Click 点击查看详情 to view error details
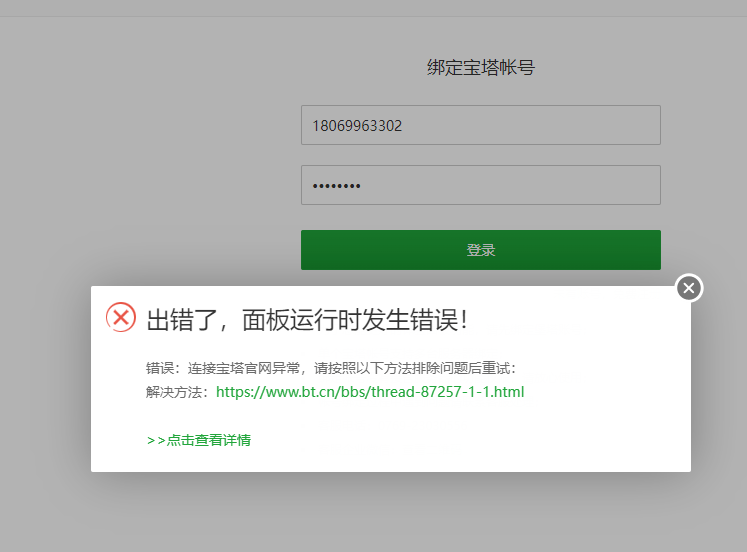Screen dimensions: 747x552 point(199,440)
